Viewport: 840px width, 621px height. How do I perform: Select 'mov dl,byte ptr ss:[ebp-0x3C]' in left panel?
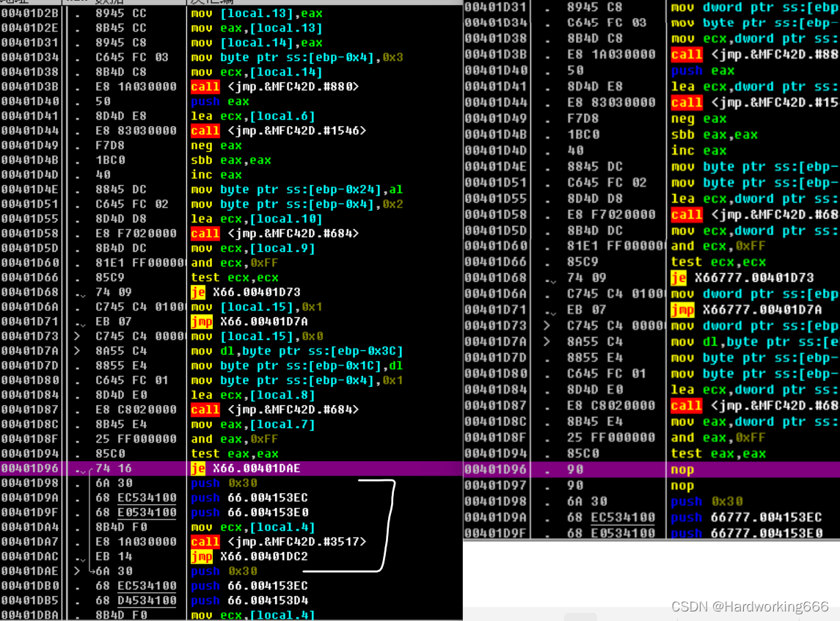pyautogui.click(x=297, y=351)
